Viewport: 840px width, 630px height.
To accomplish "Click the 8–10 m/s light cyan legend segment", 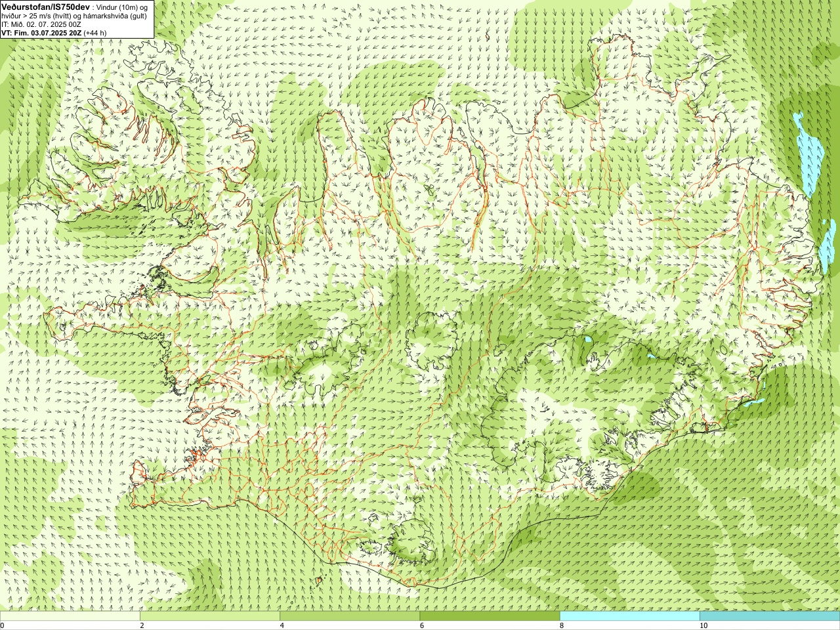I will coord(629,616).
